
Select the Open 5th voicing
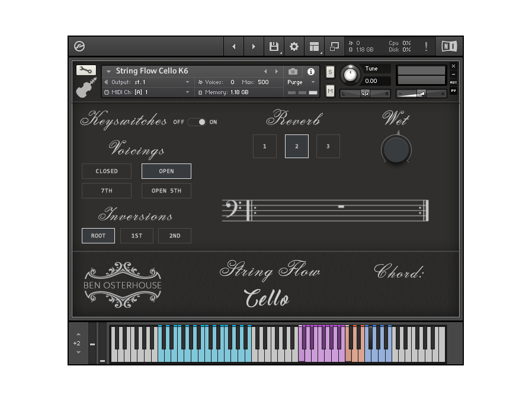[166, 191]
